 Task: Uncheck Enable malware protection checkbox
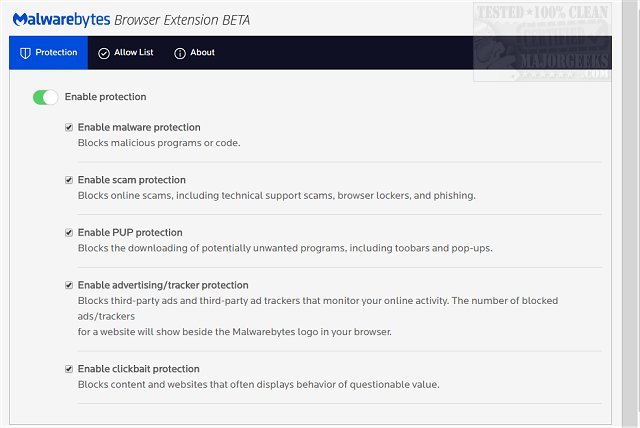[68, 128]
